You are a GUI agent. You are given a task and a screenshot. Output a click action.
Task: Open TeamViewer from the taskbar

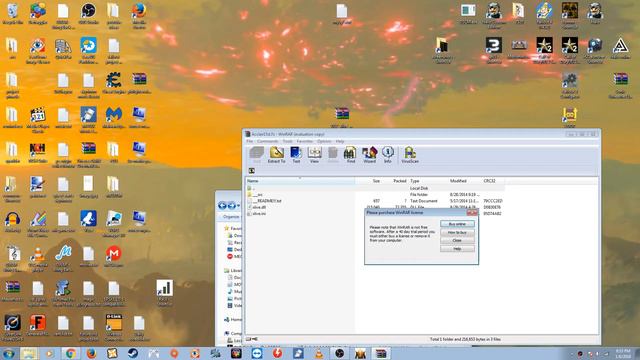(257, 353)
